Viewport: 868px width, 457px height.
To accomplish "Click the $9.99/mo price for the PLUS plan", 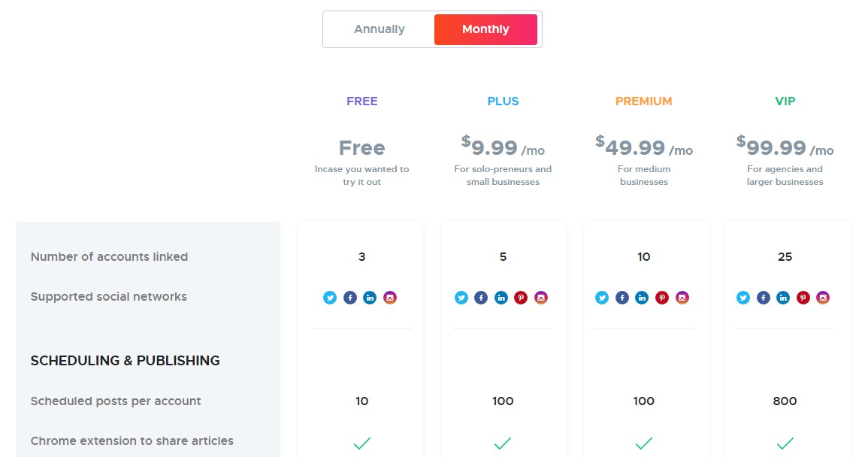I will (502, 147).
